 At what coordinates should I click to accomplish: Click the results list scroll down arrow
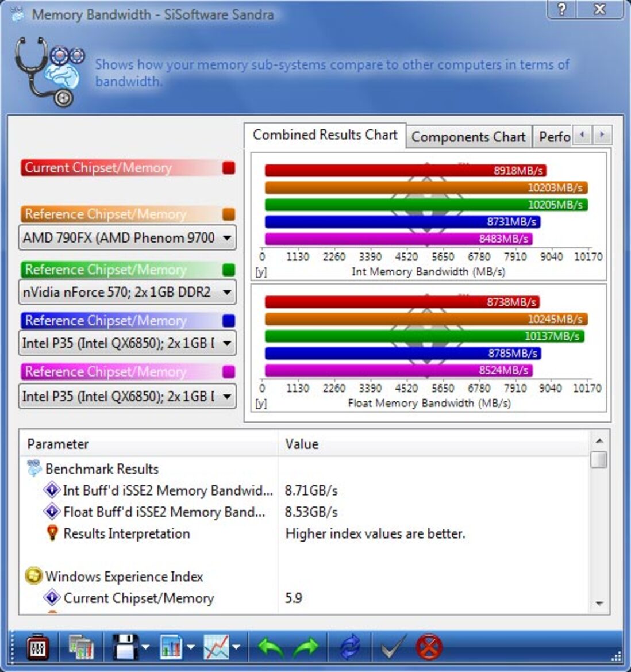point(599,604)
